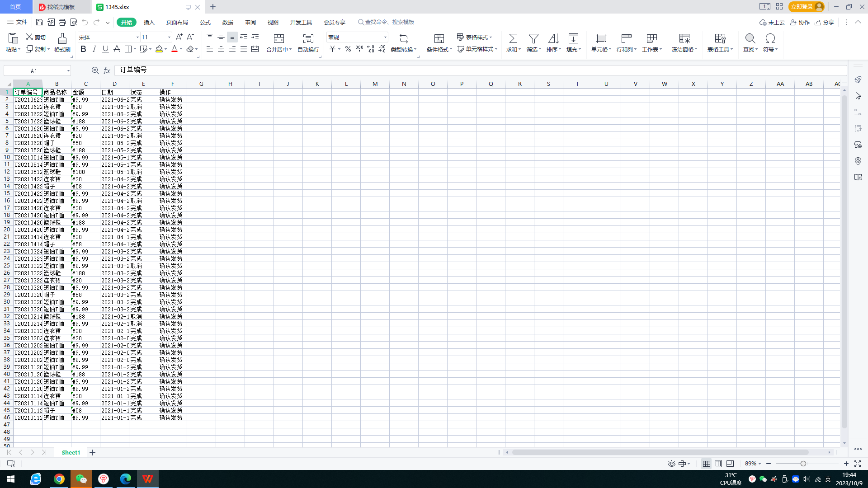
Task: Click the zoom slider handle
Action: (x=803, y=464)
